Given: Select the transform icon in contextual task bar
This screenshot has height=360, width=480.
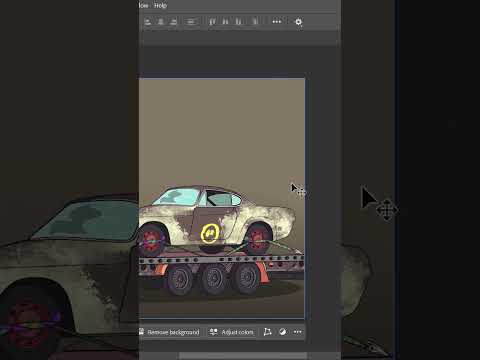Looking at the screenshot, I should click(267, 332).
